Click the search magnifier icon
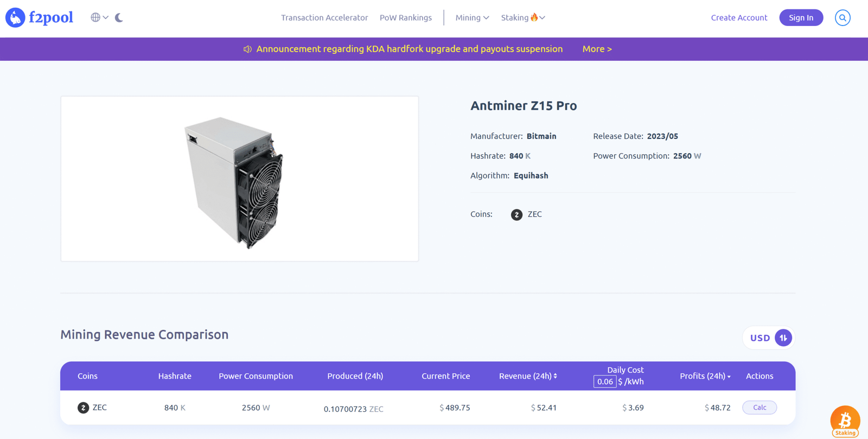Image resolution: width=868 pixels, height=439 pixels. [843, 17]
